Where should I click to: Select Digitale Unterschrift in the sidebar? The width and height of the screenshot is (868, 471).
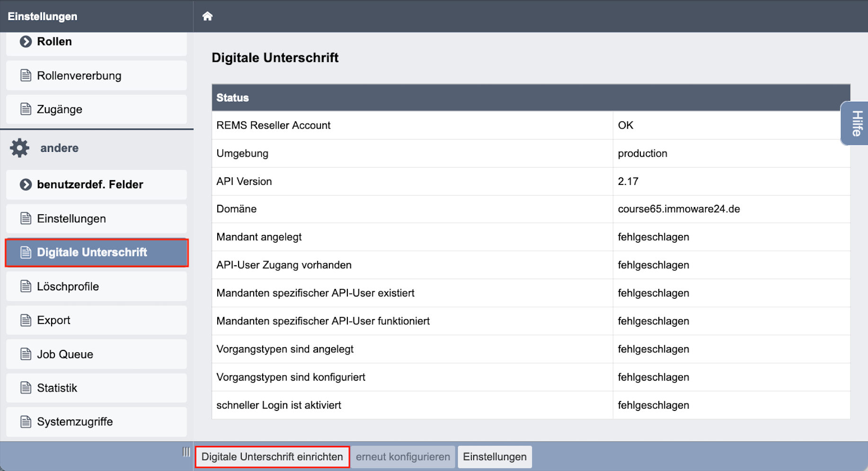[97, 253]
